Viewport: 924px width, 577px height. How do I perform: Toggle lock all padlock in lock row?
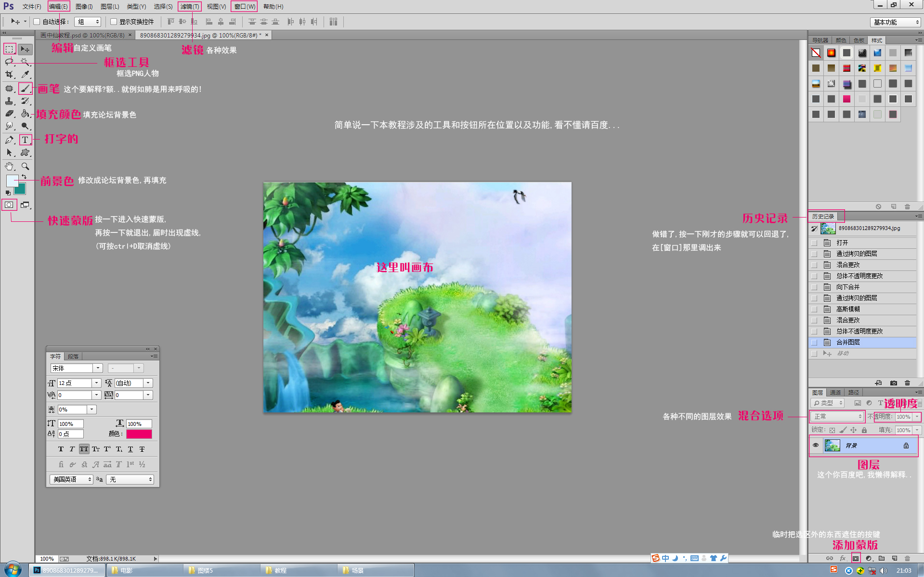[864, 430]
